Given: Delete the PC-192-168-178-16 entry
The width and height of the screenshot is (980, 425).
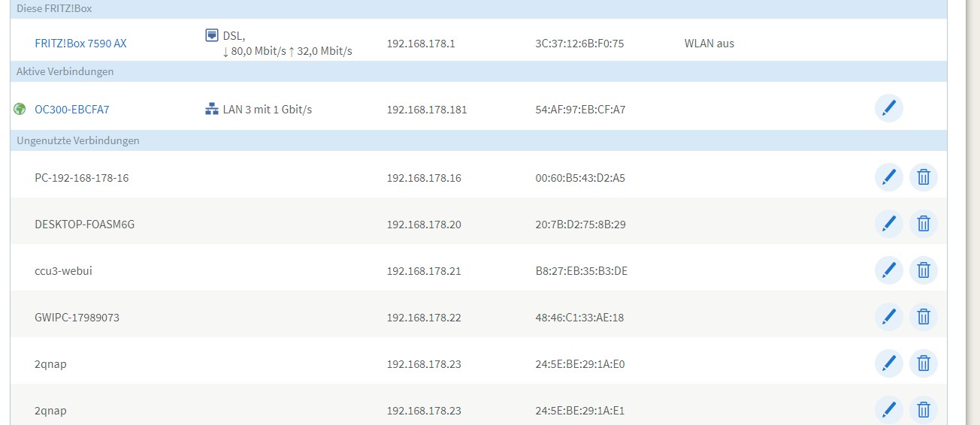Looking at the screenshot, I should pos(924,177).
